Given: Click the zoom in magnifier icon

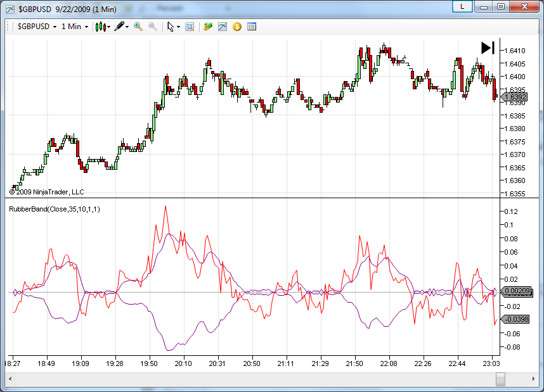Looking at the screenshot, I should tap(138, 27).
